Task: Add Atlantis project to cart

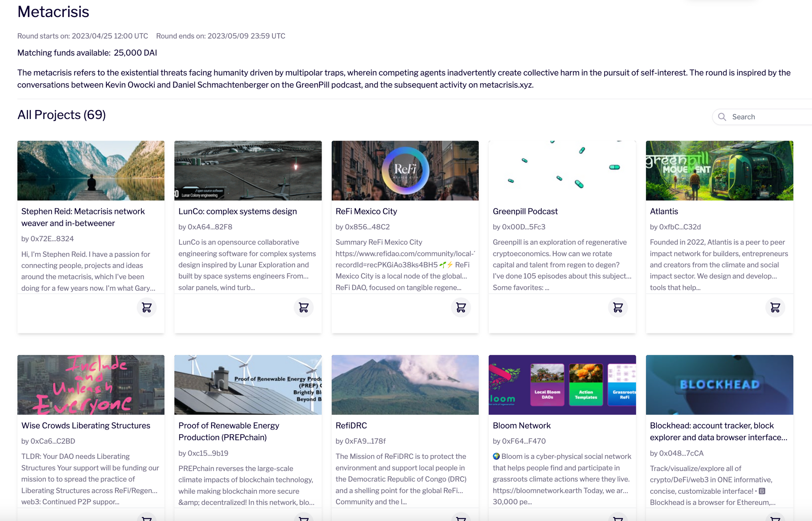Action: coord(775,307)
